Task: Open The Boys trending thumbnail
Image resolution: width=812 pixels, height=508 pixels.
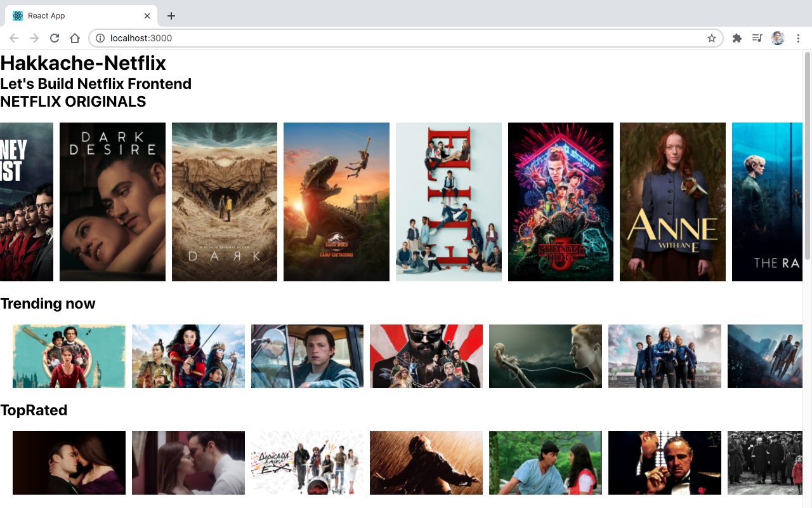Action: [426, 356]
